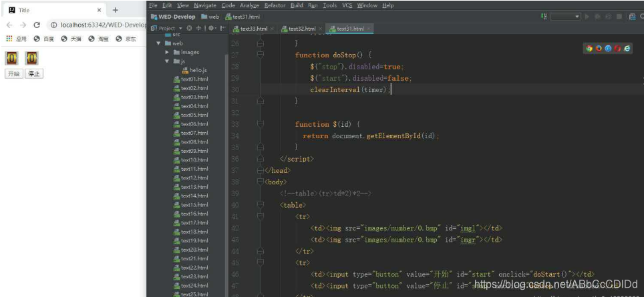Select text10.html in the project tree
This screenshot has height=297, width=644.
pyautogui.click(x=190, y=160)
